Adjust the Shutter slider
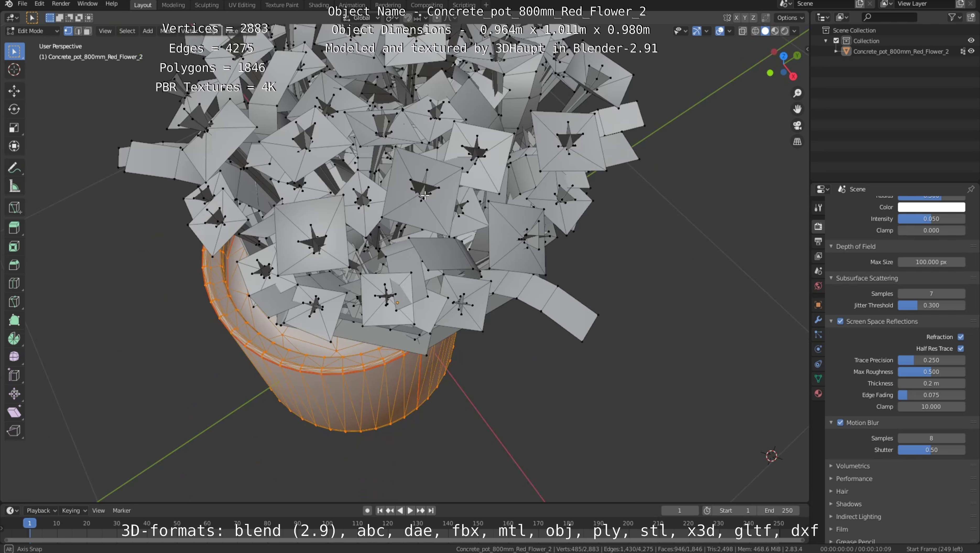 point(931,450)
